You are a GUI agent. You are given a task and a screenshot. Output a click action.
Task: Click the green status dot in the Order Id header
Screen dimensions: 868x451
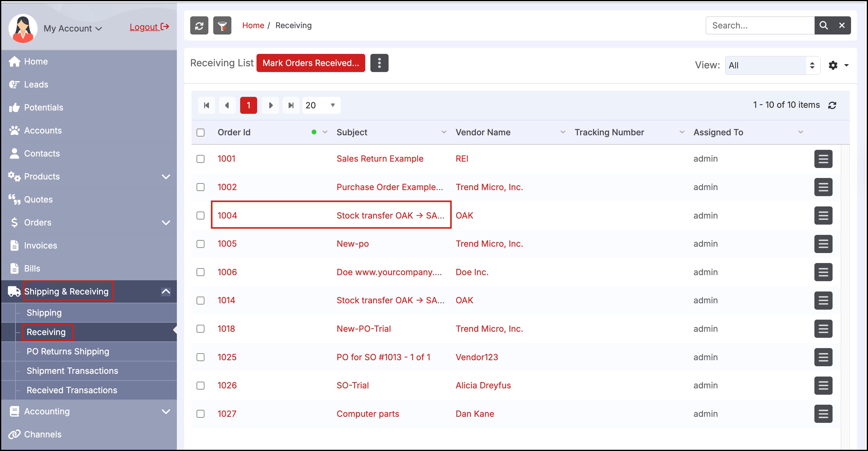tap(314, 132)
